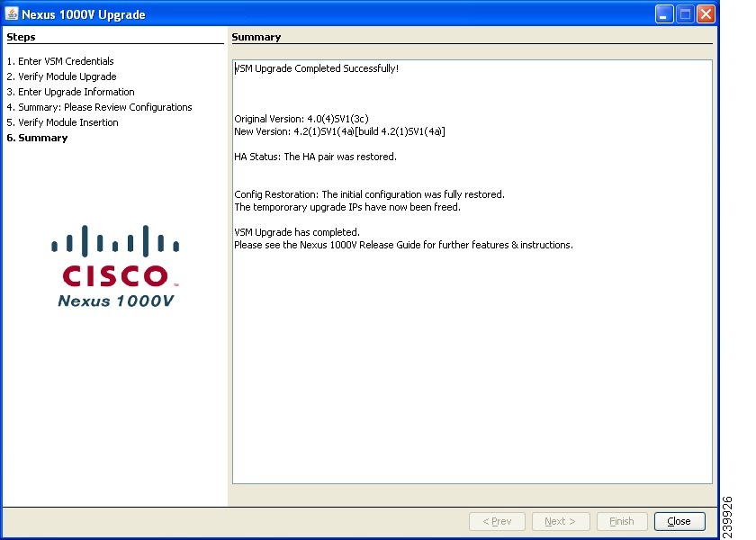Click the < Prev button
The height and width of the screenshot is (540, 756).
click(x=497, y=521)
